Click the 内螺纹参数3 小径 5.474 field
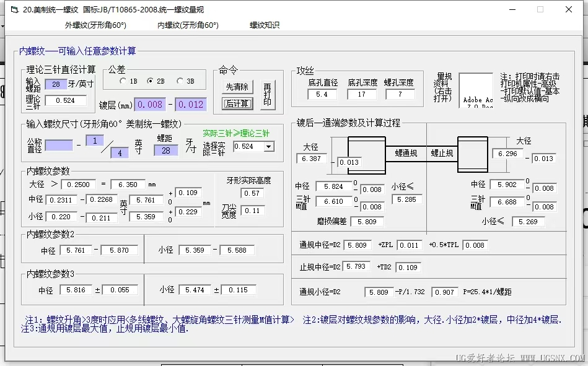Image resolution: width=588 pixels, height=366 pixels. 195,290
